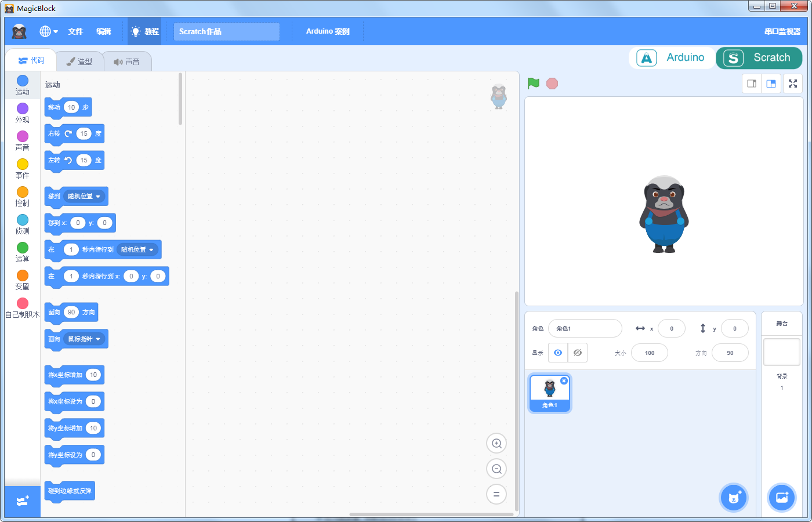Select the 造型 costumes tab

pos(79,61)
